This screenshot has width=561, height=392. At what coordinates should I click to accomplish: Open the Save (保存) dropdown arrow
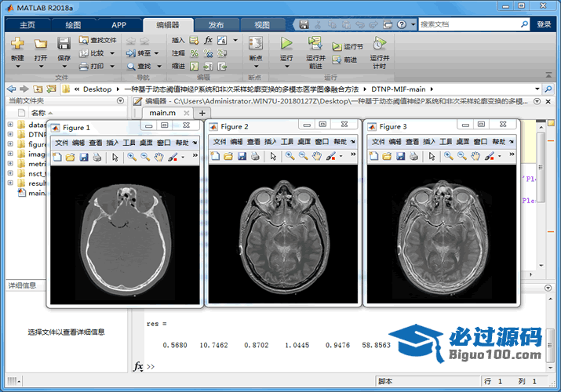pos(64,67)
